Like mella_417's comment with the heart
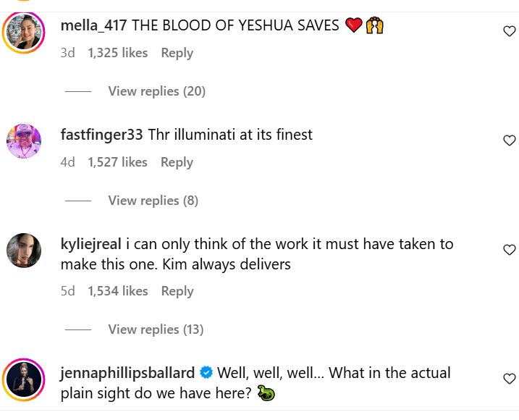This screenshot has height=420, width=519. [x=509, y=31]
